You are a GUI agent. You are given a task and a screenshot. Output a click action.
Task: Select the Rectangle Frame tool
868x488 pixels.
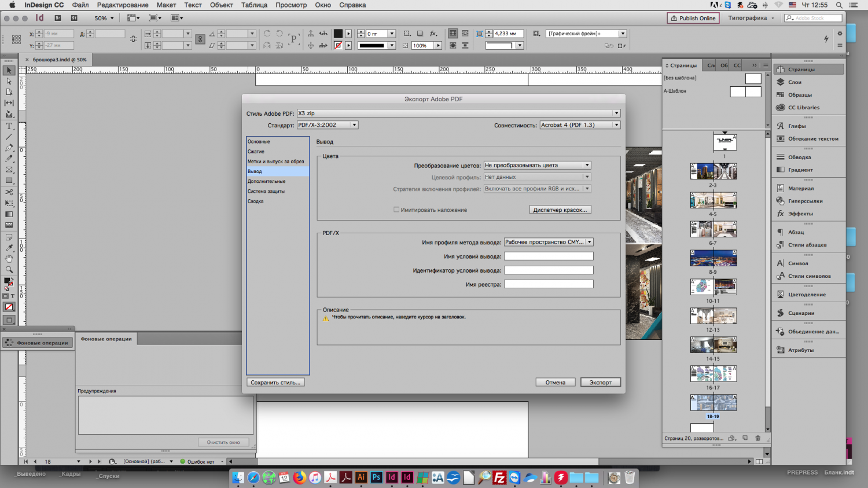click(x=9, y=170)
